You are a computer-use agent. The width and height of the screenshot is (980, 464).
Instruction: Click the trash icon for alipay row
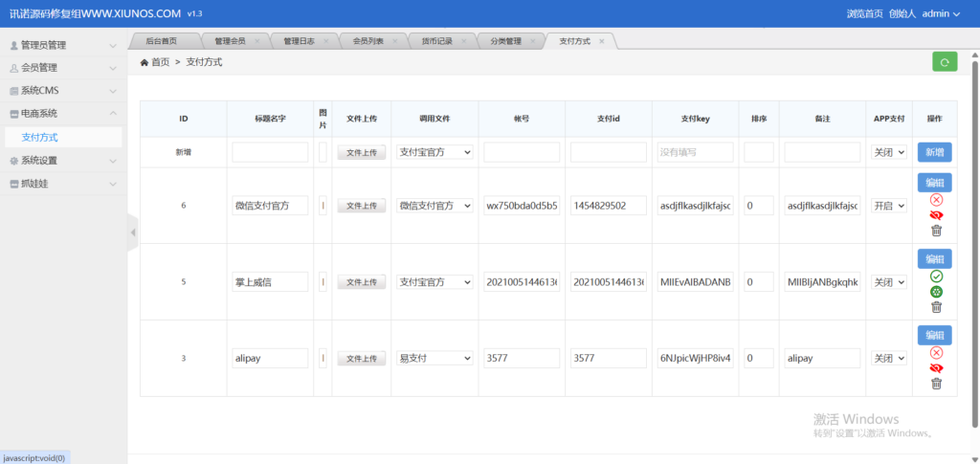click(936, 384)
